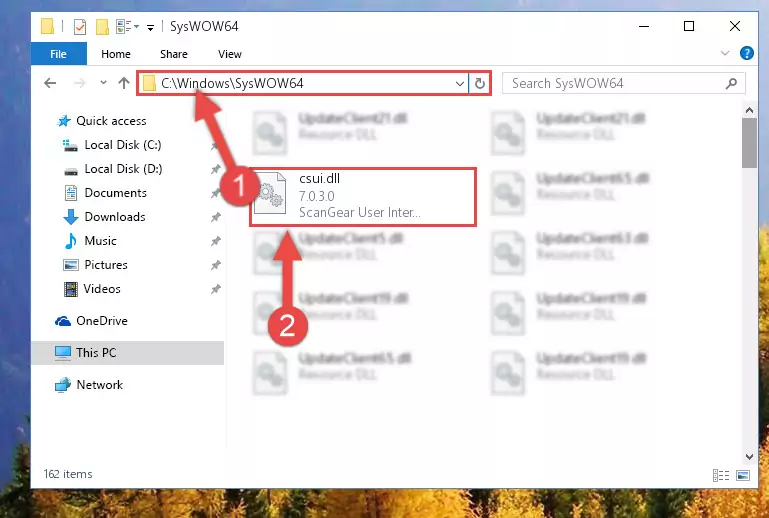Click the New folder quick access icon
769x518 pixels.
pos(102,26)
